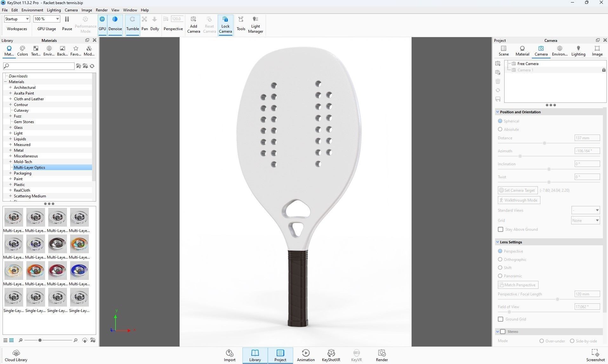Toggle GPU rendering mode
Image resolution: width=608 pixels, height=364 pixels.
[102, 25]
